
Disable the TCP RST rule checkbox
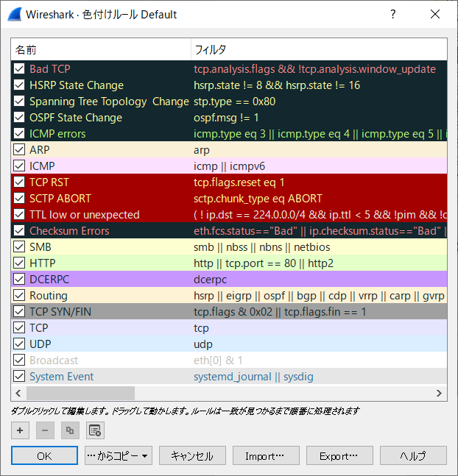[19, 182]
